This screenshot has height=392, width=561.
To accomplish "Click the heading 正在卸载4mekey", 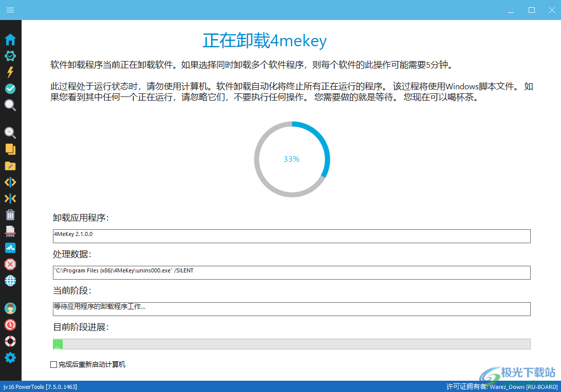I will tap(265, 41).
